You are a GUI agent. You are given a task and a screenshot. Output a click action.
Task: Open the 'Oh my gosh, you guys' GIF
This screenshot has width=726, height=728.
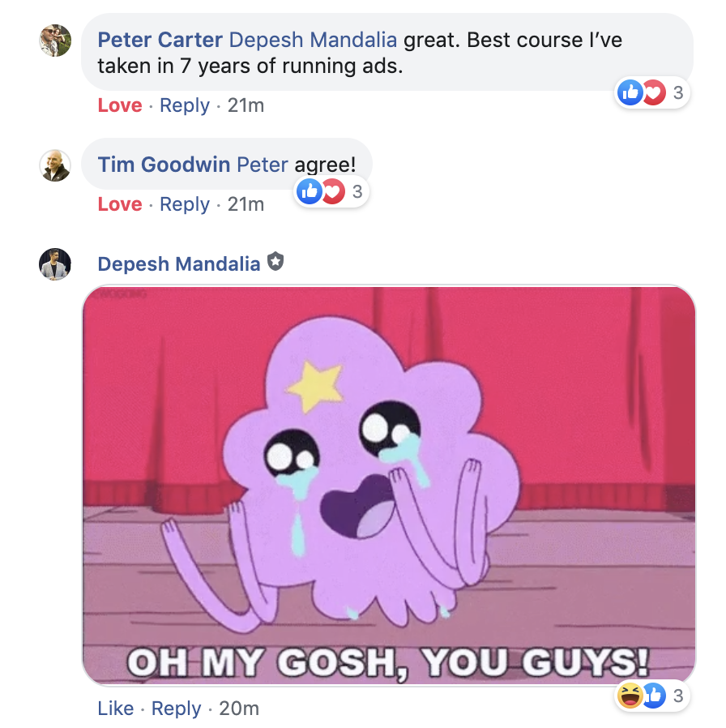(x=389, y=486)
